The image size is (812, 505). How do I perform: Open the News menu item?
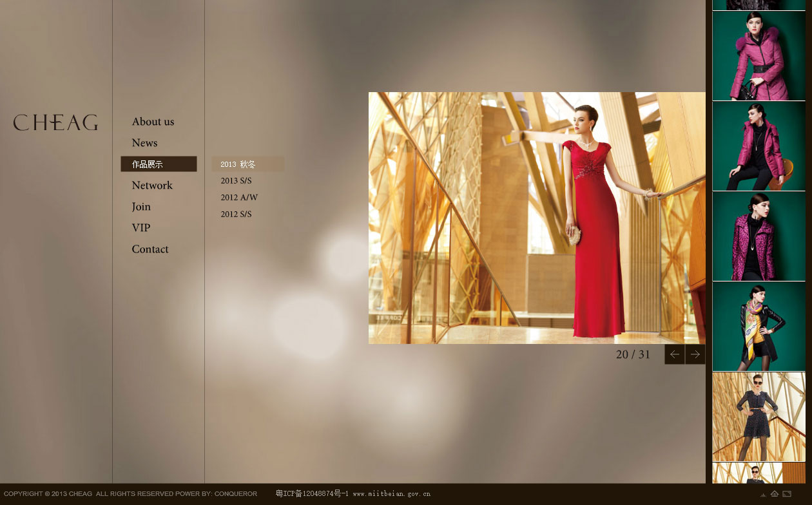[x=144, y=143]
